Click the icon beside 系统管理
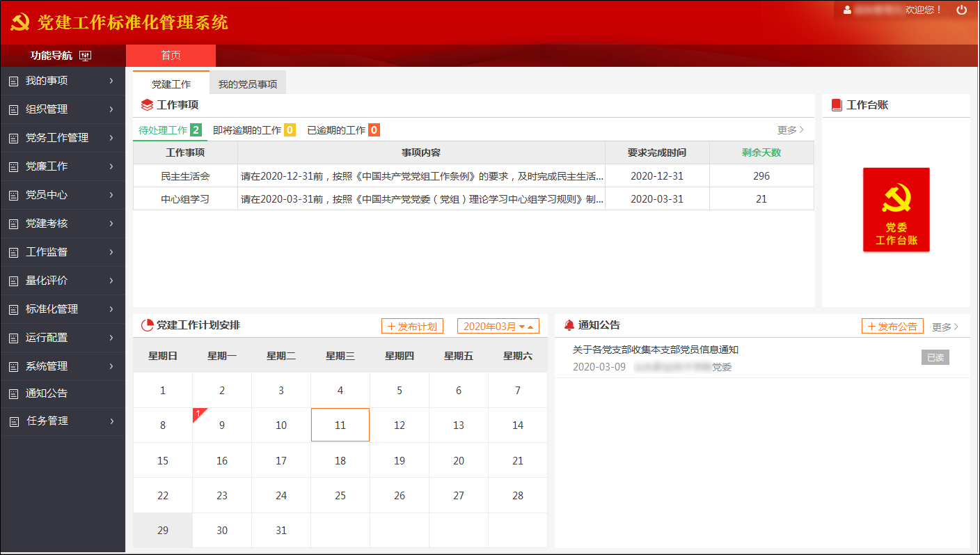The image size is (980, 555). (x=13, y=367)
